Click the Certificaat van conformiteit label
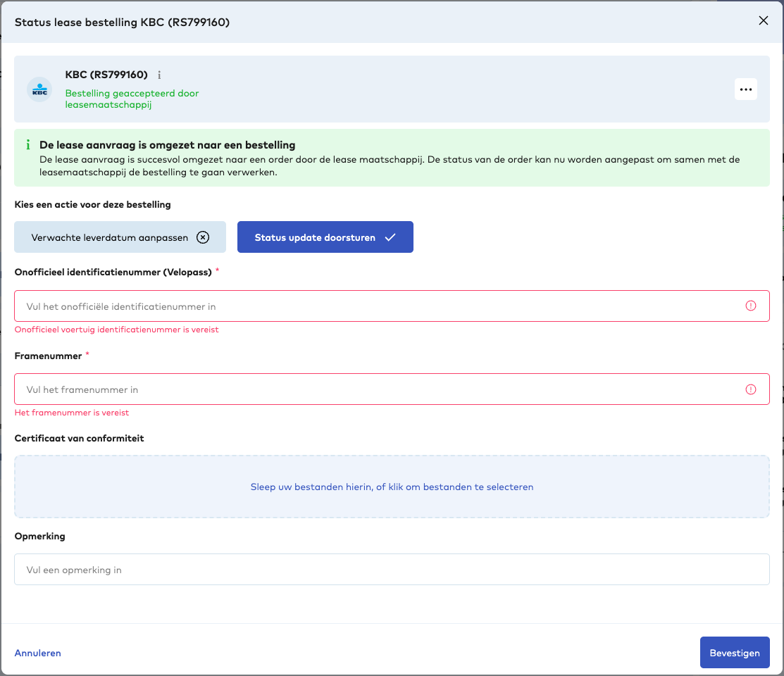Screen dimensions: 784x676 [x=79, y=438]
